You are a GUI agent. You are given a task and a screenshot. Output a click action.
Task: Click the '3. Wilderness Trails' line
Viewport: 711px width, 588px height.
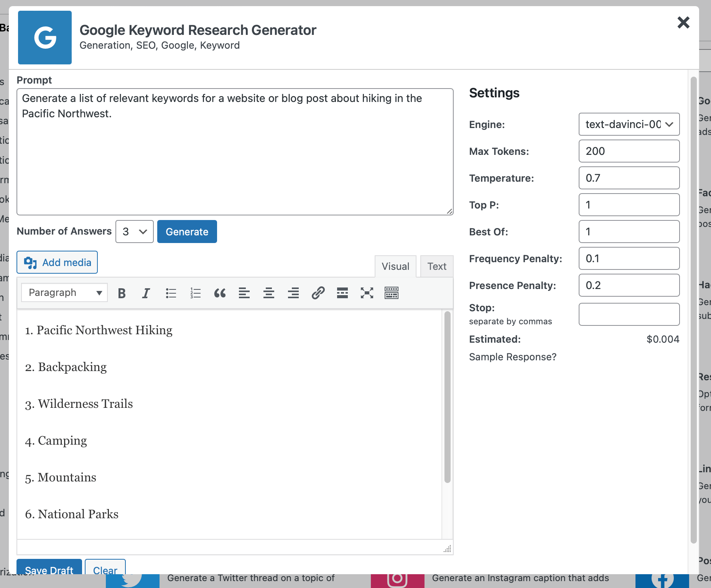tap(79, 404)
